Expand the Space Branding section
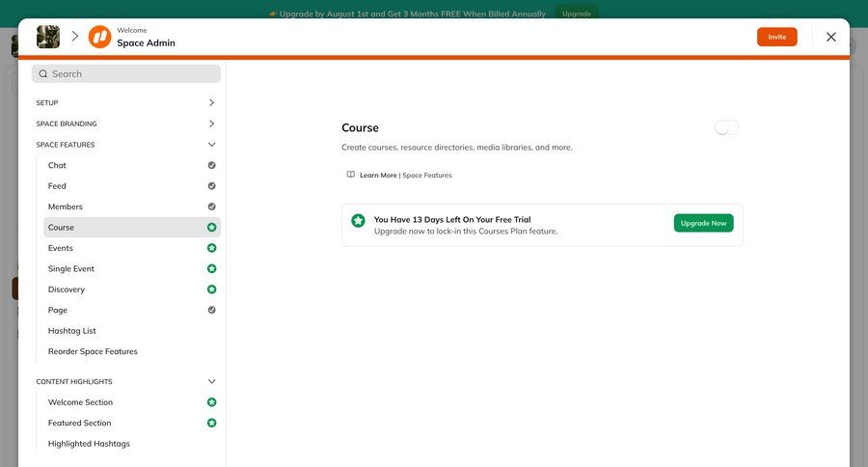This screenshot has width=868, height=467. pyautogui.click(x=211, y=124)
